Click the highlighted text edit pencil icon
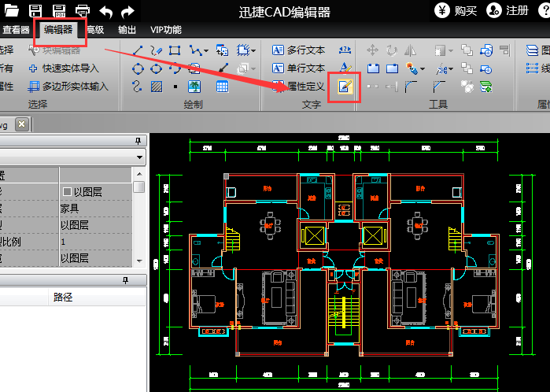The width and height of the screenshot is (550, 392). (x=344, y=87)
